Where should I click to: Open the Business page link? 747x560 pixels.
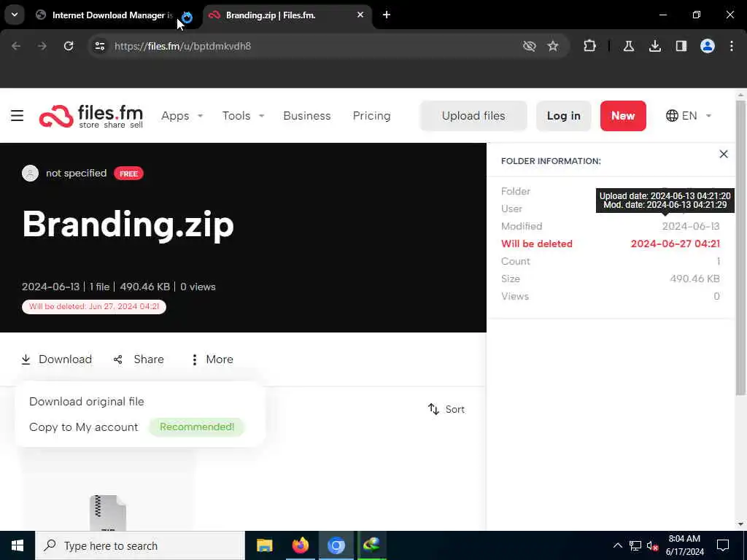click(x=307, y=116)
